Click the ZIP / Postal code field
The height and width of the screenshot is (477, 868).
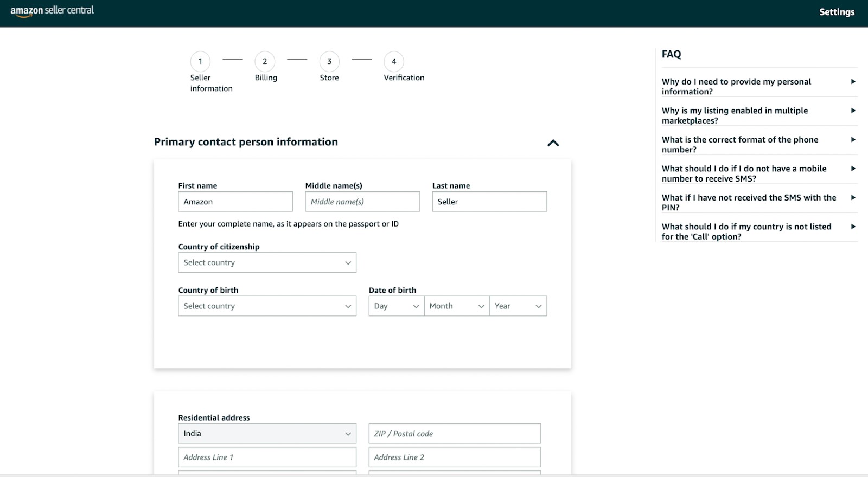[454, 434]
